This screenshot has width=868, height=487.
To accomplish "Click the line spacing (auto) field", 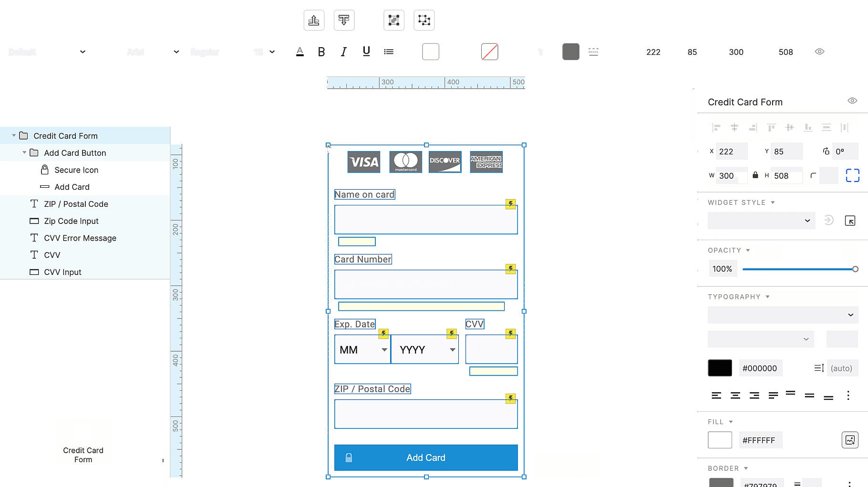I will click(842, 368).
